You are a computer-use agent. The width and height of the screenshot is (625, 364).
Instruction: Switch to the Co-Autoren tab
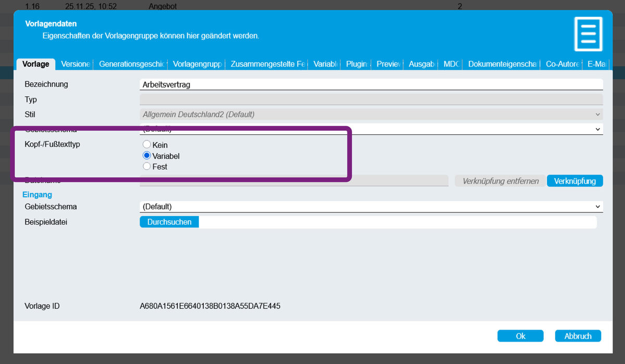[561, 64]
